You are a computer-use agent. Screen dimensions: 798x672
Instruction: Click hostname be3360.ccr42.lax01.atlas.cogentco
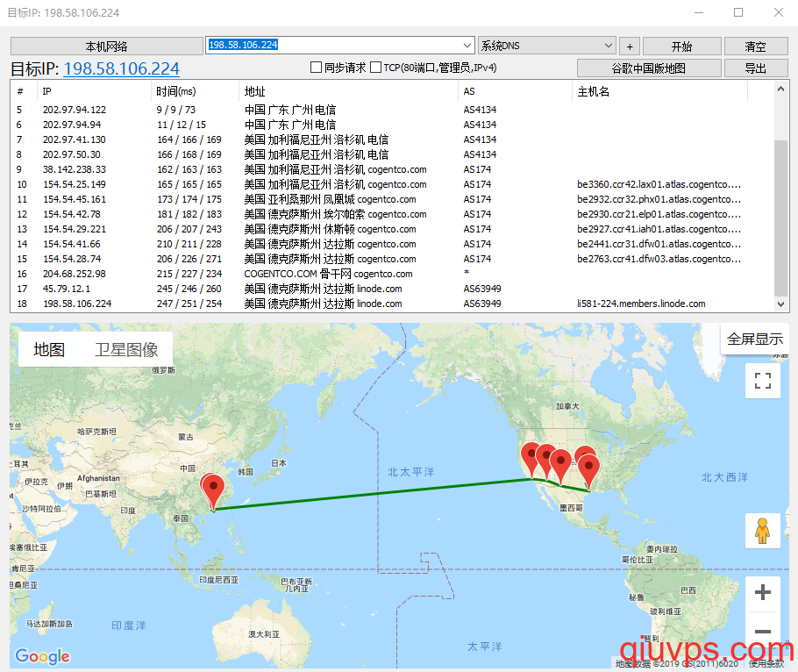(659, 184)
